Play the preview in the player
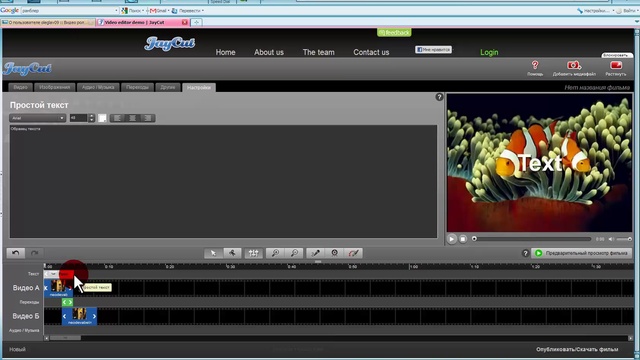Image resolution: width=640 pixels, height=360 pixels. [x=451, y=239]
